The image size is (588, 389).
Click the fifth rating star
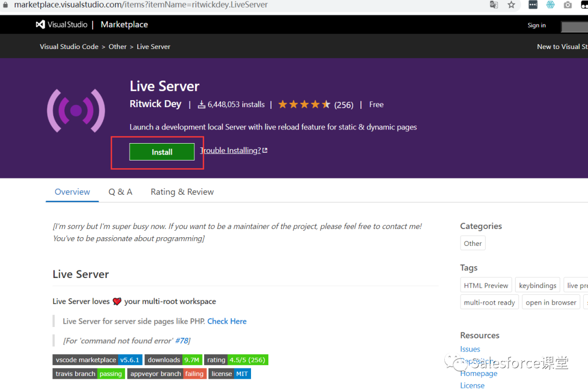click(326, 104)
